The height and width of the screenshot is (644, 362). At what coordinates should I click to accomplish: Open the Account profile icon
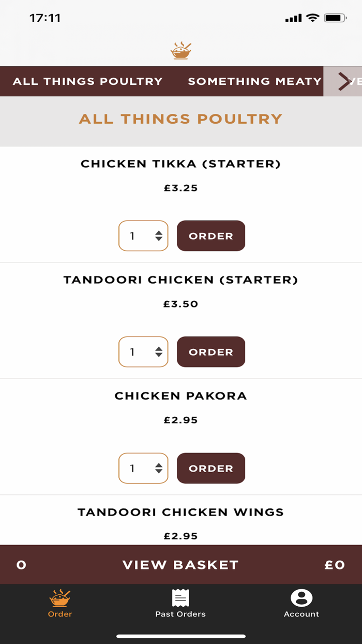(301, 598)
